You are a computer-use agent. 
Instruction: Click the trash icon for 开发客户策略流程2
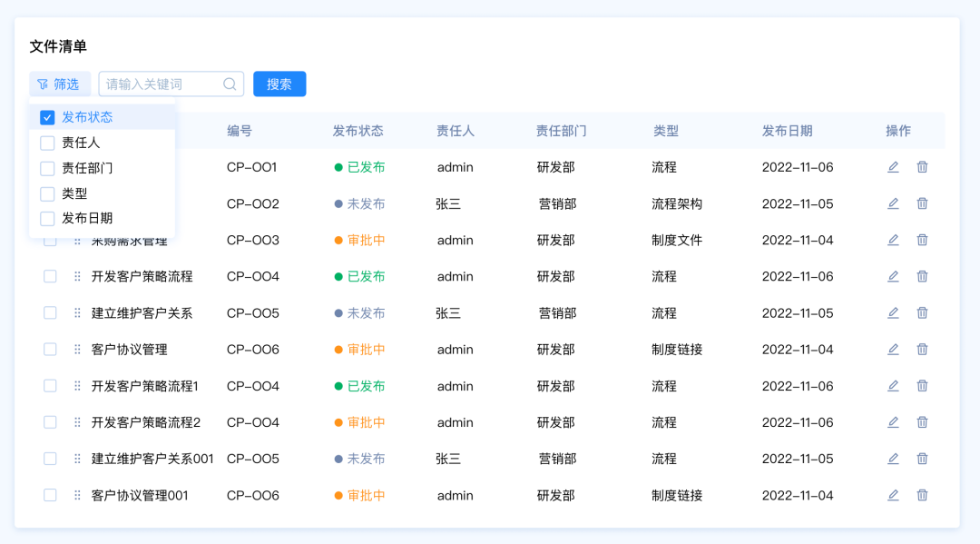(x=922, y=422)
